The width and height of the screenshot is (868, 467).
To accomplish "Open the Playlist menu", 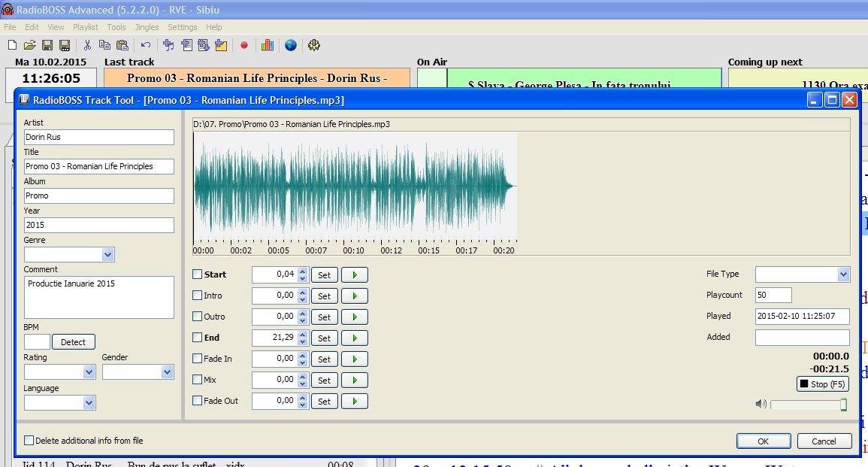I will [x=85, y=27].
